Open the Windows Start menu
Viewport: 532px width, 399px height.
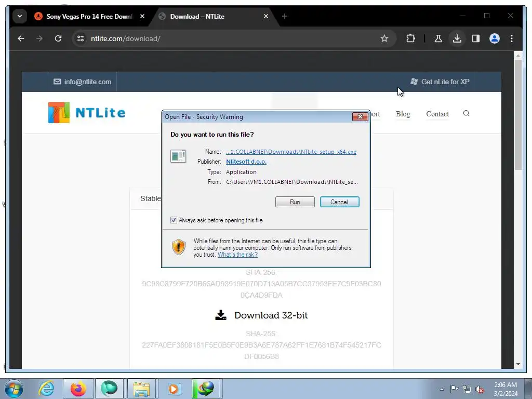click(14, 389)
